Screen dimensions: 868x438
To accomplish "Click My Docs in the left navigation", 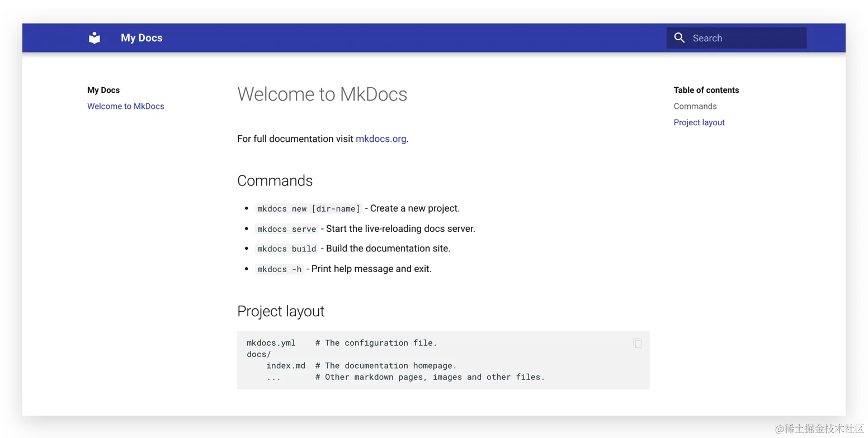I will [x=103, y=90].
